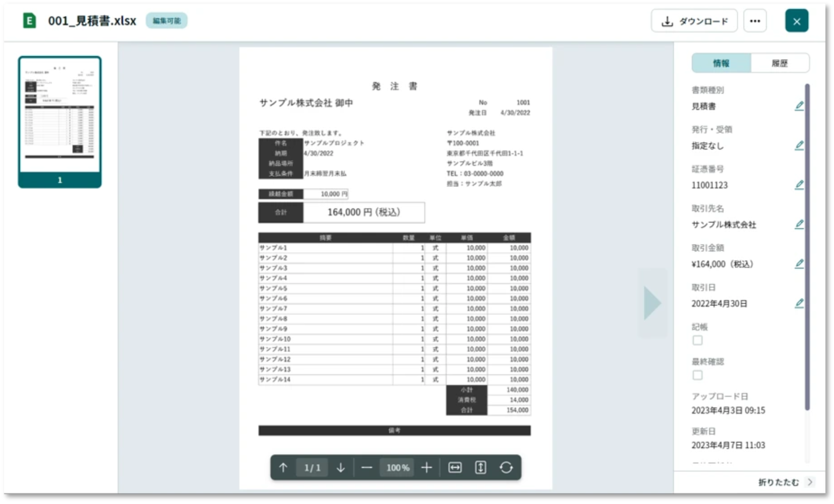The height and width of the screenshot is (504, 834).
Task: Rotate the document preview
Action: (x=506, y=467)
